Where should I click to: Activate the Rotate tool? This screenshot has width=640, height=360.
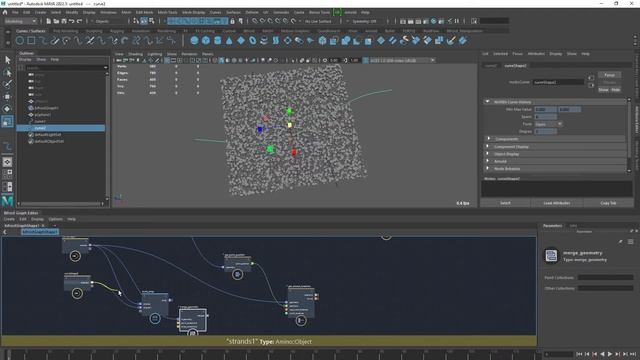[7, 109]
